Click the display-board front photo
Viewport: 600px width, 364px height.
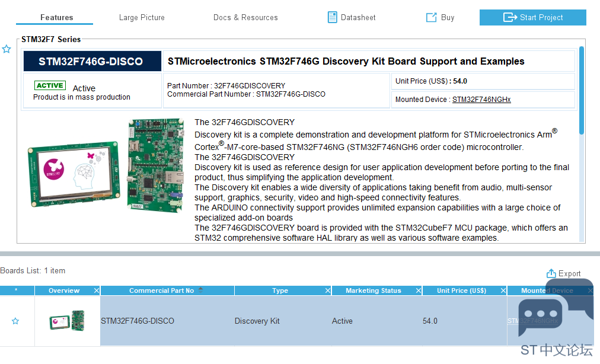click(x=74, y=174)
